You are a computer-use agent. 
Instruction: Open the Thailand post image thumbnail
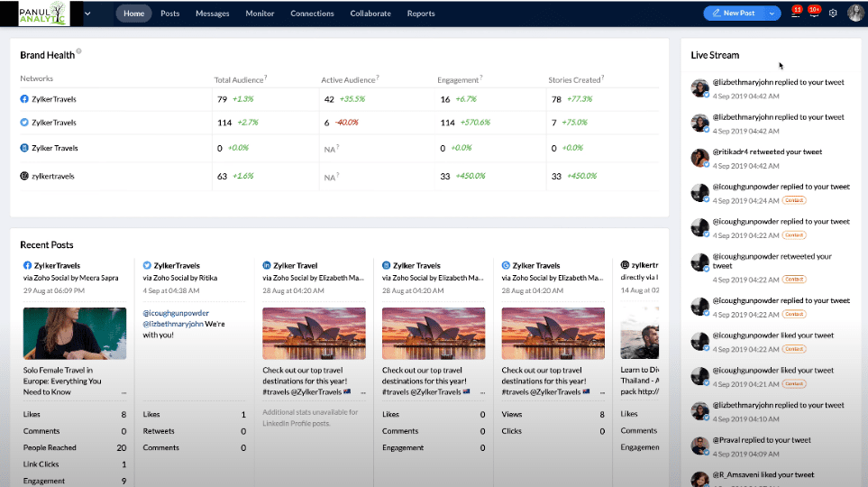tap(639, 334)
